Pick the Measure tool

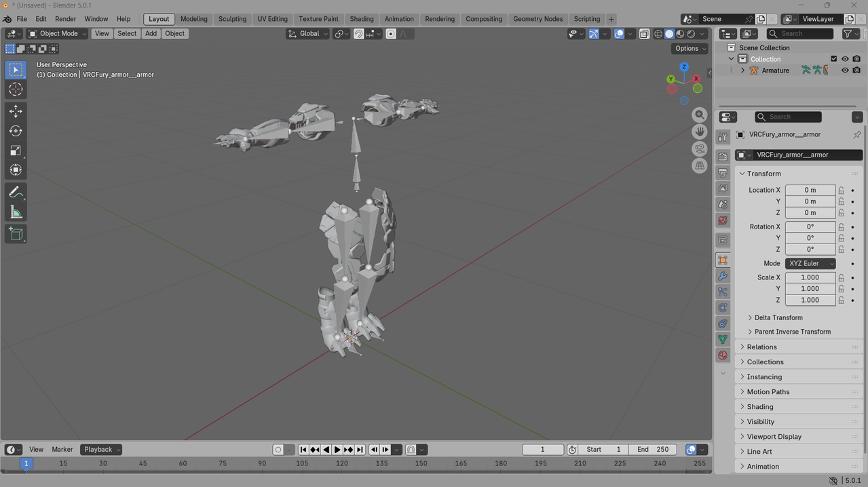point(16,213)
